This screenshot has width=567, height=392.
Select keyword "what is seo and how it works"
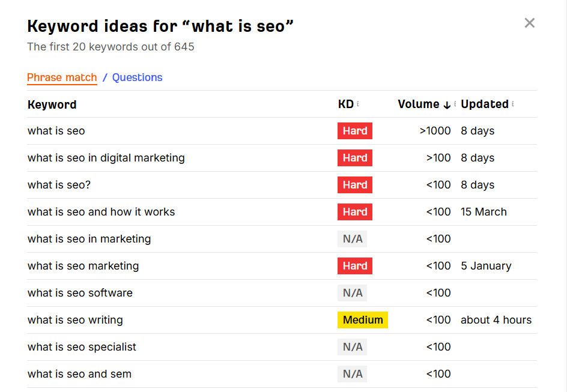pos(102,212)
